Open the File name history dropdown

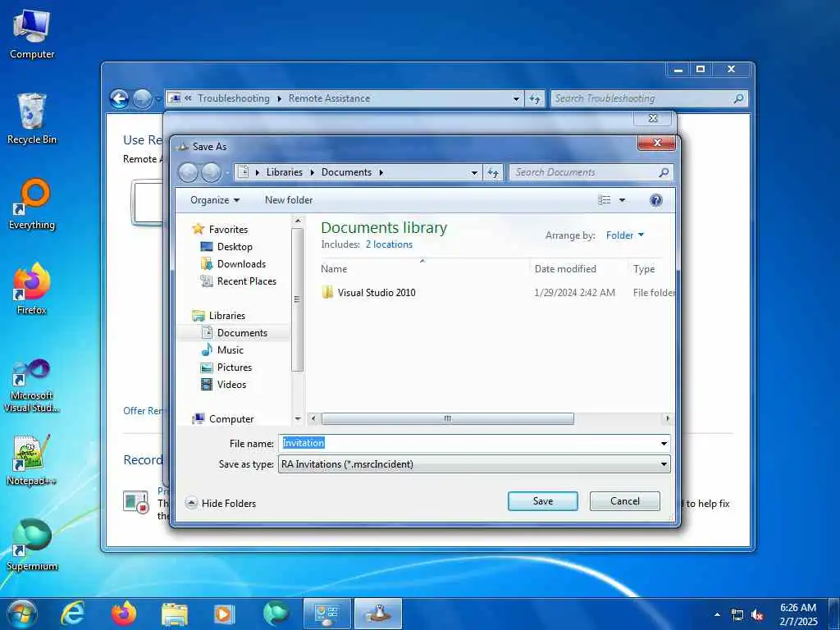664,443
